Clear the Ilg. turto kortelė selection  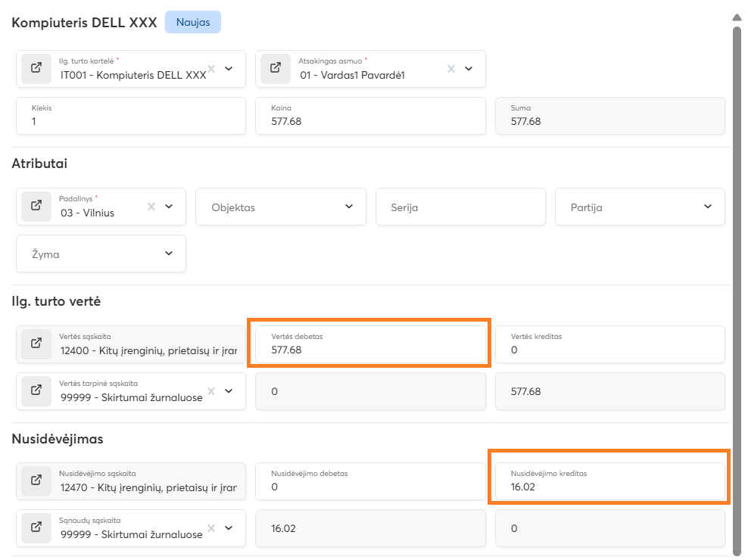coord(212,69)
